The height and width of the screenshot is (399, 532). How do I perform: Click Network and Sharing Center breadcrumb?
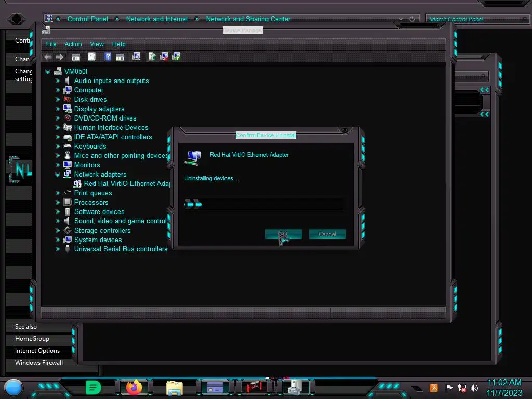(248, 19)
